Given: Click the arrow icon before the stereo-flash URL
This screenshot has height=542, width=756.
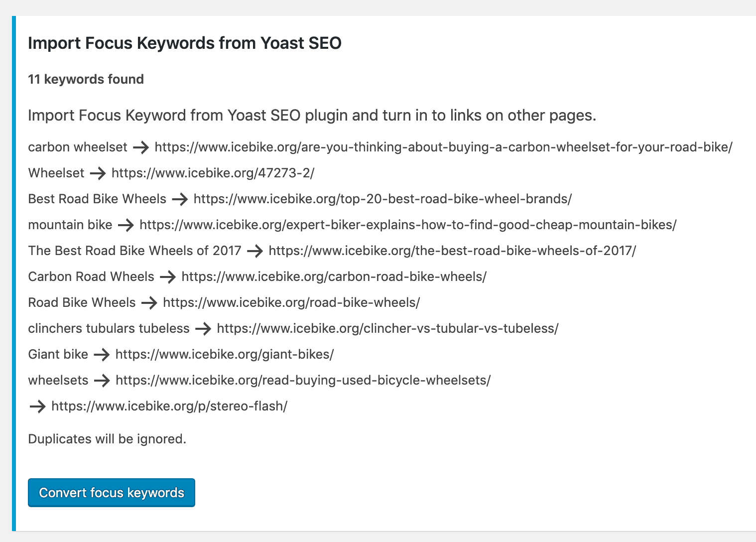Looking at the screenshot, I should coord(38,406).
